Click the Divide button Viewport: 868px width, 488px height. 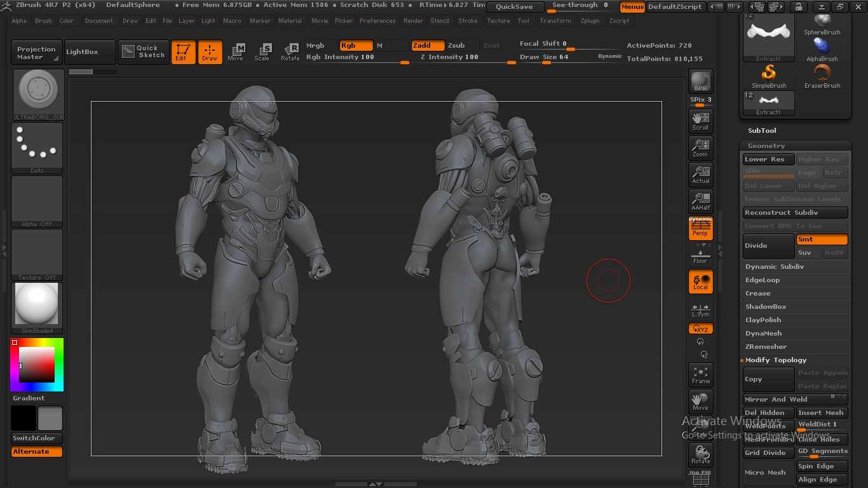point(769,246)
